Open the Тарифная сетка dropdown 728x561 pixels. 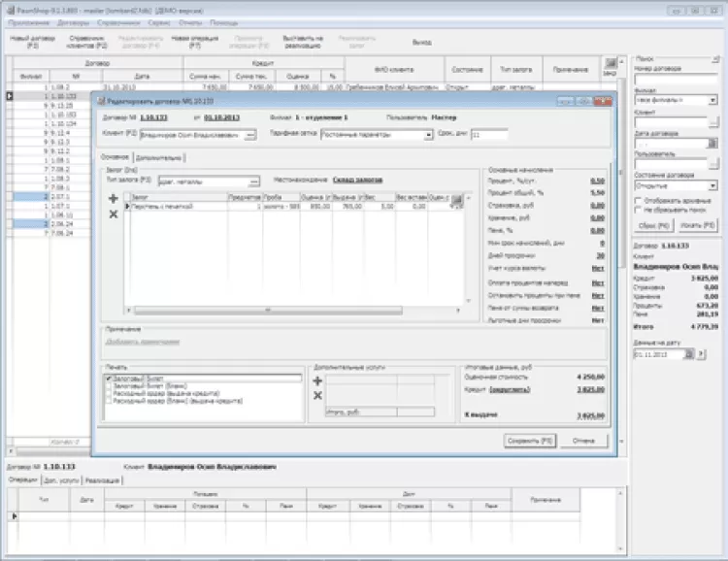pos(428,135)
